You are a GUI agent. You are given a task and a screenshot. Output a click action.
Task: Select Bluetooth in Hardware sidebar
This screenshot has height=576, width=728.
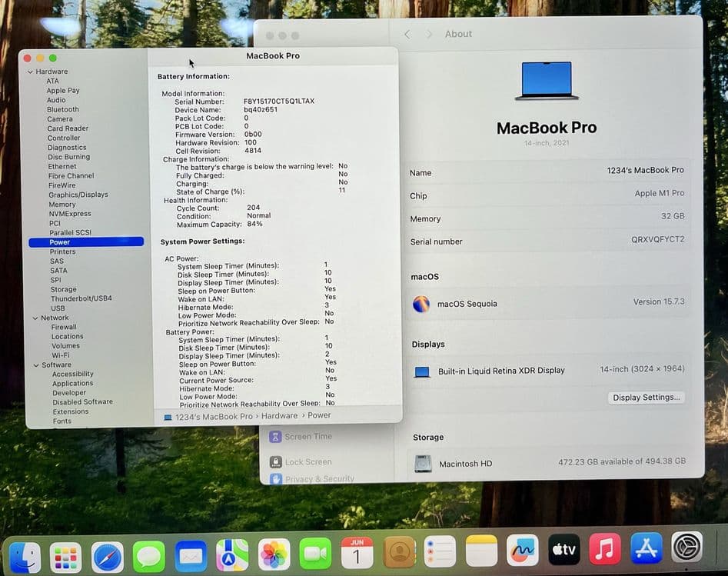[x=63, y=110]
